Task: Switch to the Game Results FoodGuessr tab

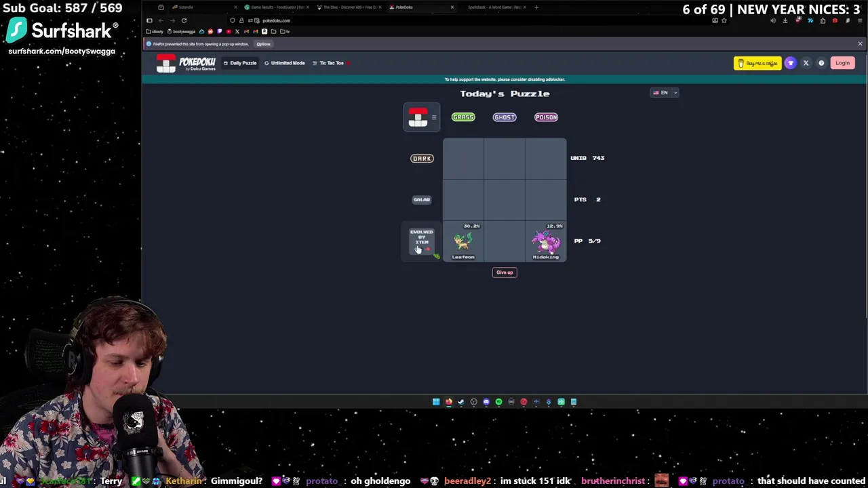Action: (x=275, y=7)
